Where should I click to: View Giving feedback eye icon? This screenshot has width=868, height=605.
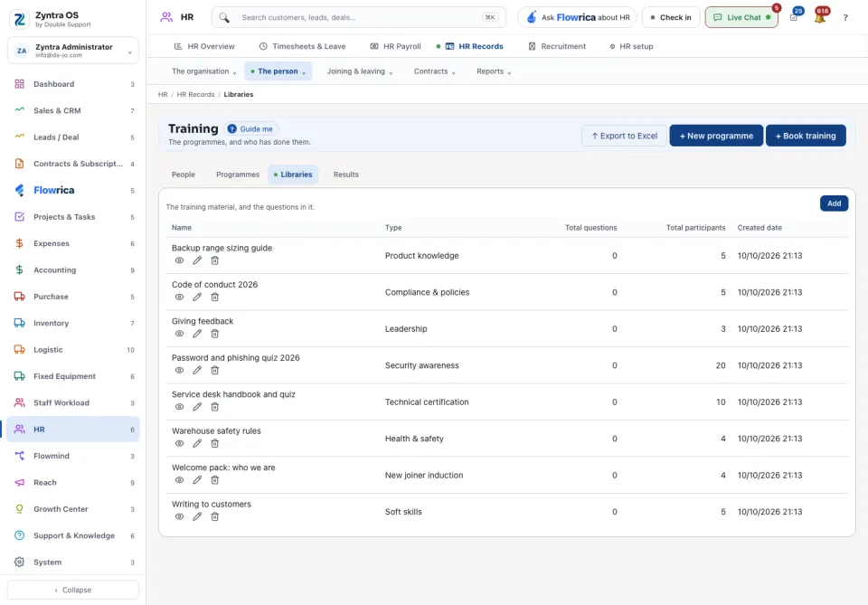click(179, 334)
